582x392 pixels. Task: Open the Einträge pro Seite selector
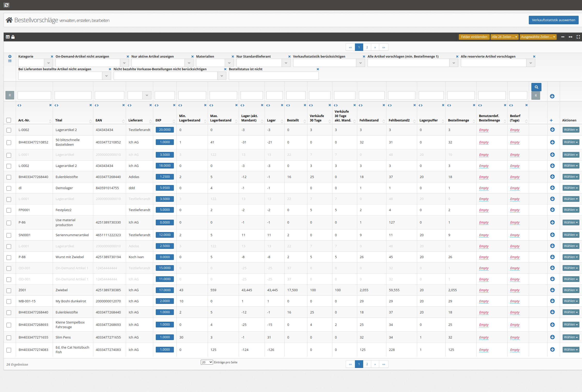pos(207,362)
